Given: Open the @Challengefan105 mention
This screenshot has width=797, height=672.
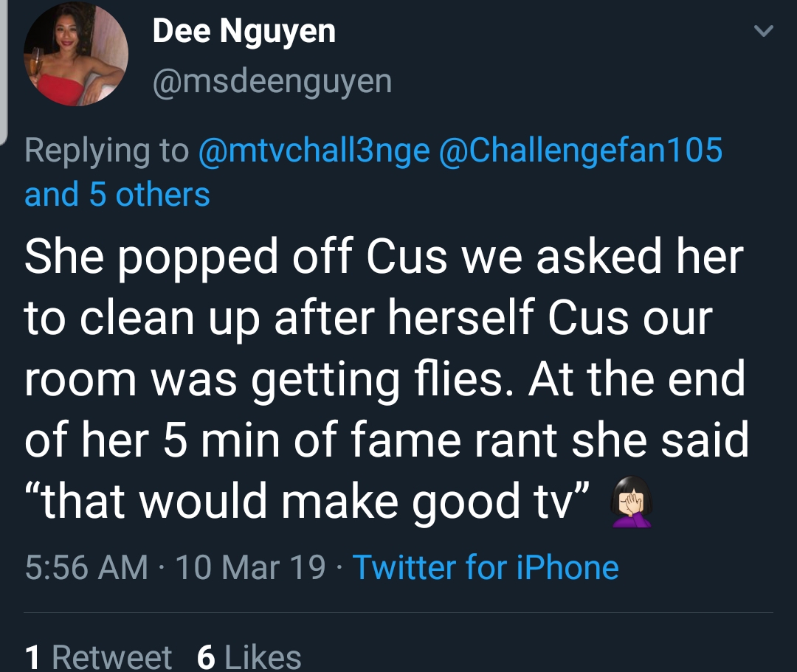Looking at the screenshot, I should click(580, 150).
